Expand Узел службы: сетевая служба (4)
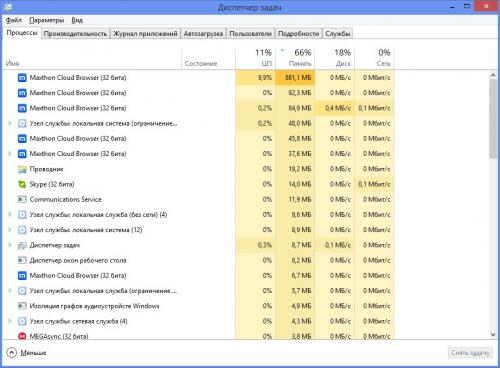This screenshot has height=368, width=500. click(x=10, y=322)
